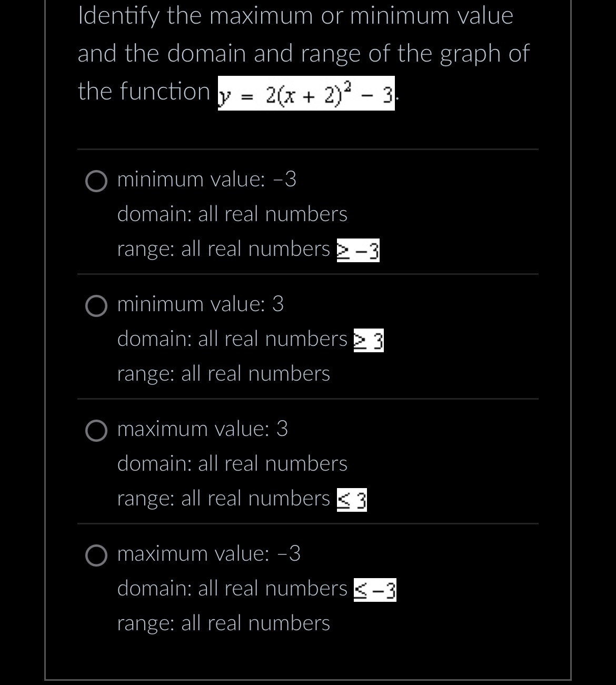The height and width of the screenshot is (685, 616).
Task: Click 'range: all real numbers' in the first option
Action: point(224,249)
